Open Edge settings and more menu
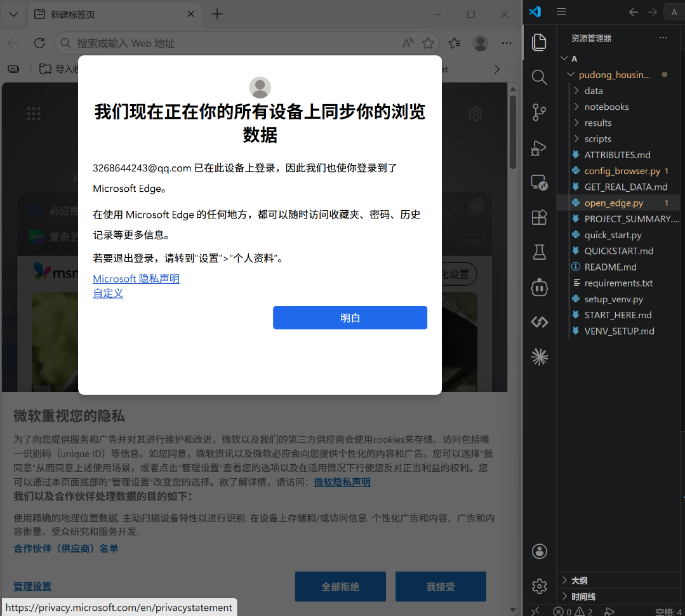685x616 pixels. coord(507,43)
